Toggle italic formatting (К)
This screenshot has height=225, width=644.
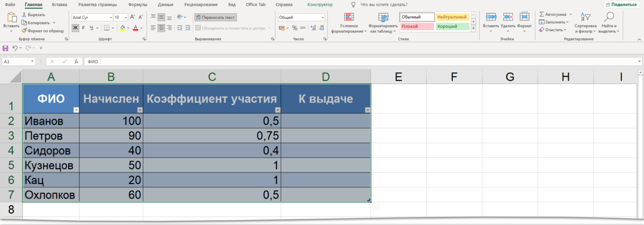(84, 27)
